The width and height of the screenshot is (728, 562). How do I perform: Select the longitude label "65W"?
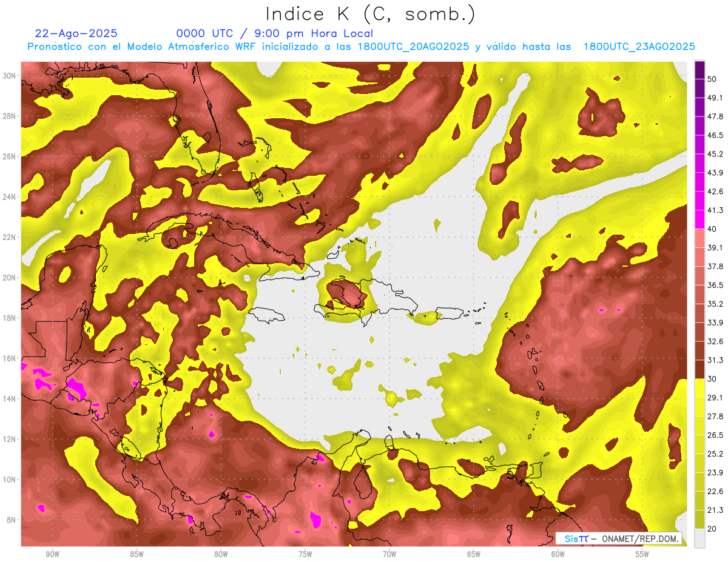pyautogui.click(x=474, y=554)
